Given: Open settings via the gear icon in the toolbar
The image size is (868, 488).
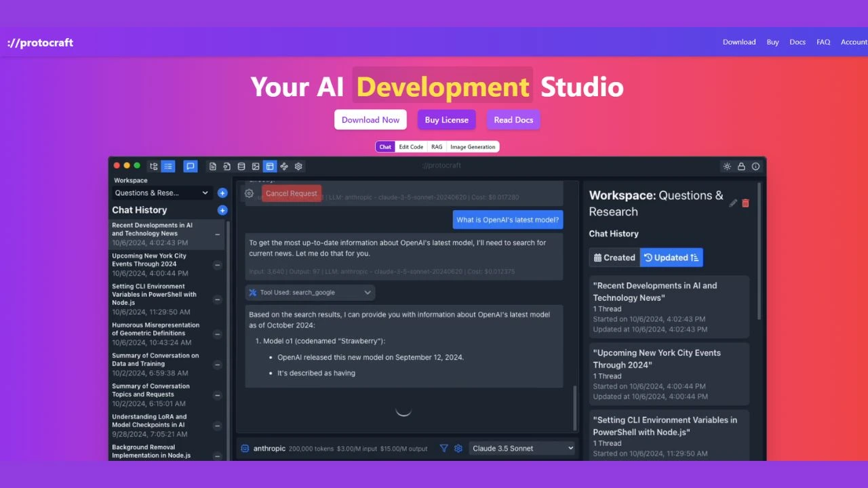Looking at the screenshot, I should (298, 165).
